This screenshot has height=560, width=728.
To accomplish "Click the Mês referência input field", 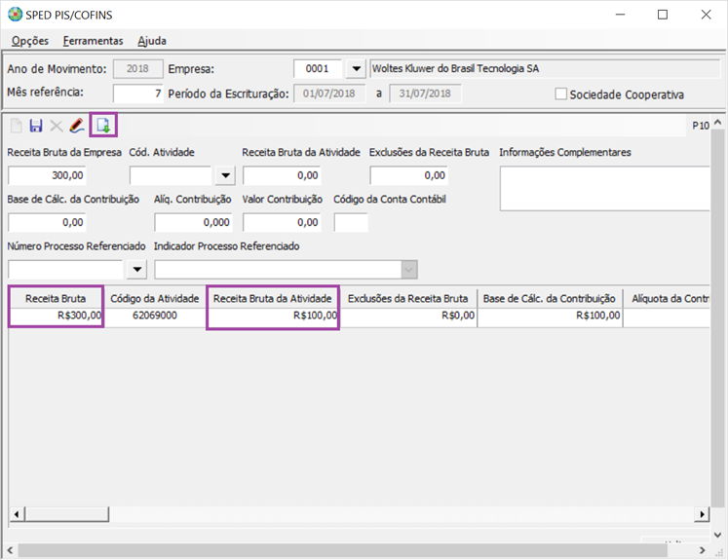I will click(x=137, y=93).
